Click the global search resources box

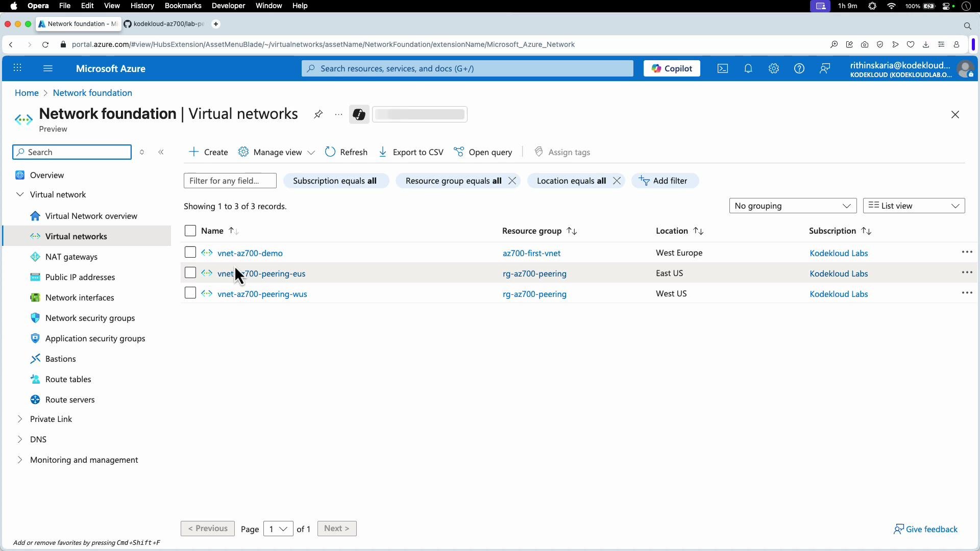pyautogui.click(x=468, y=68)
